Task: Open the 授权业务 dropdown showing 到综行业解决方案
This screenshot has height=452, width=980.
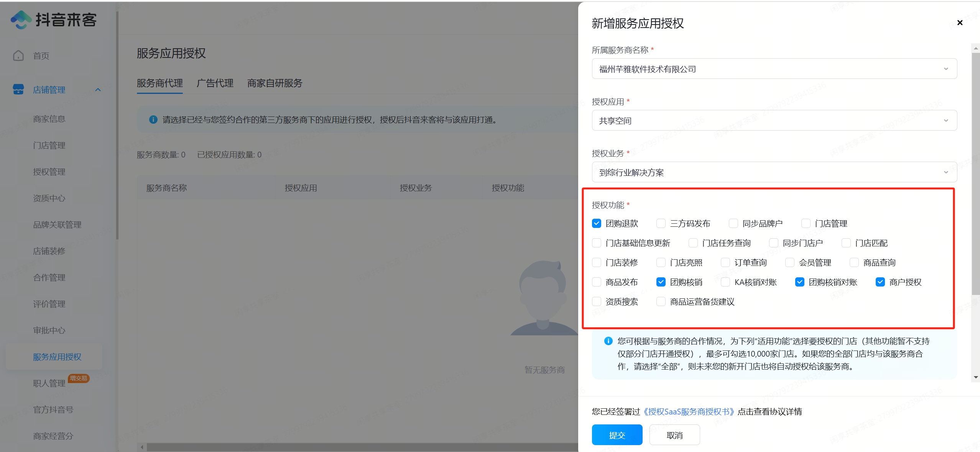Action: pyautogui.click(x=774, y=172)
